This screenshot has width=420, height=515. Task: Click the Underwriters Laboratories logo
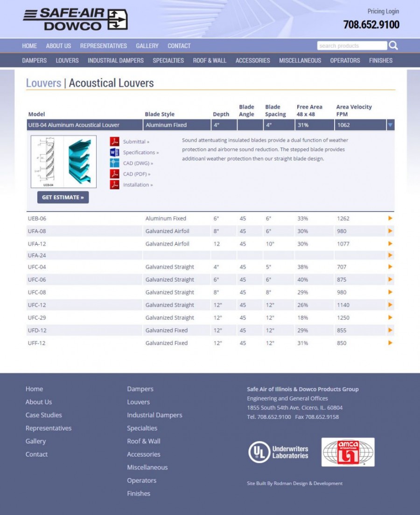pyautogui.click(x=279, y=452)
